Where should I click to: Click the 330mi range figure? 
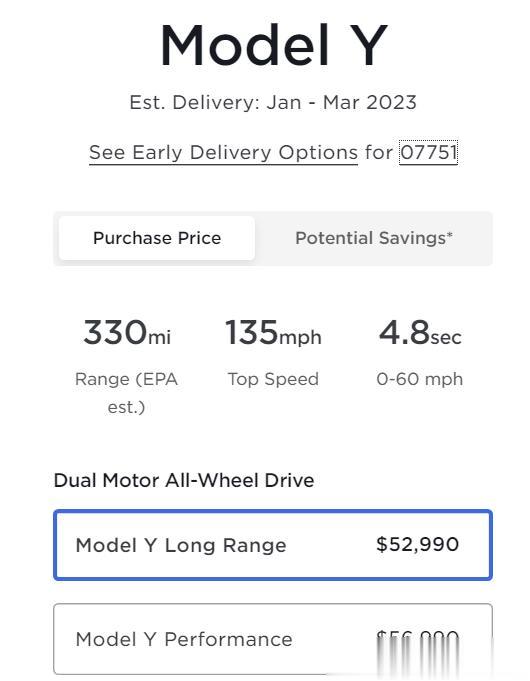127,333
